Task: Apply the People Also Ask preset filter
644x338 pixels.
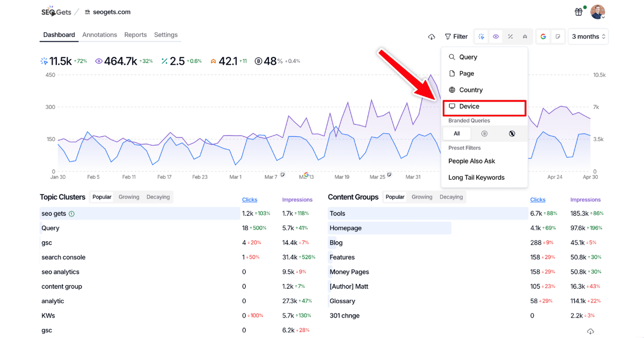Action: pos(472,161)
